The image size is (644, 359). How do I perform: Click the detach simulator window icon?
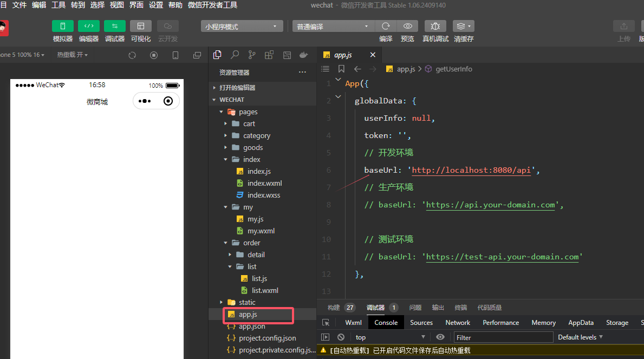point(197,55)
